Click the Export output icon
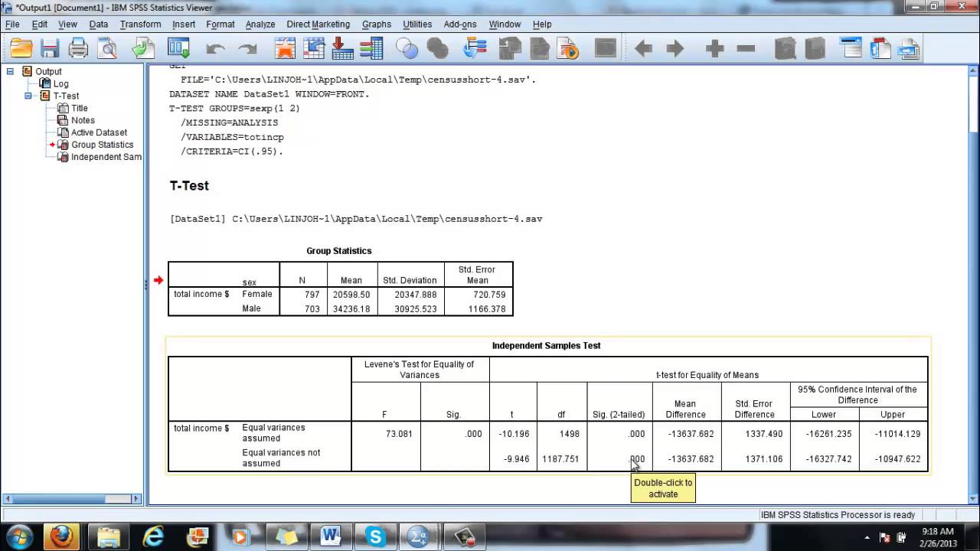Viewport: 980px width, 551px height. coord(143,49)
